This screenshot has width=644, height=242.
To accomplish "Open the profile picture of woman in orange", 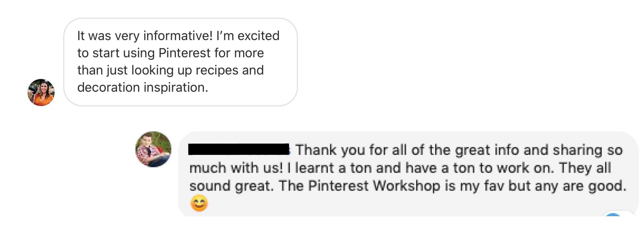I will click(41, 92).
